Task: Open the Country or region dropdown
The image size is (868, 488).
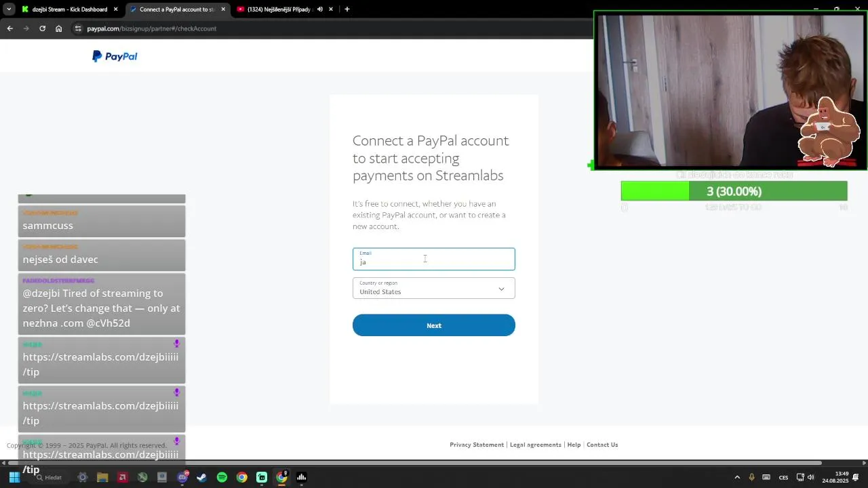Action: pos(434,288)
